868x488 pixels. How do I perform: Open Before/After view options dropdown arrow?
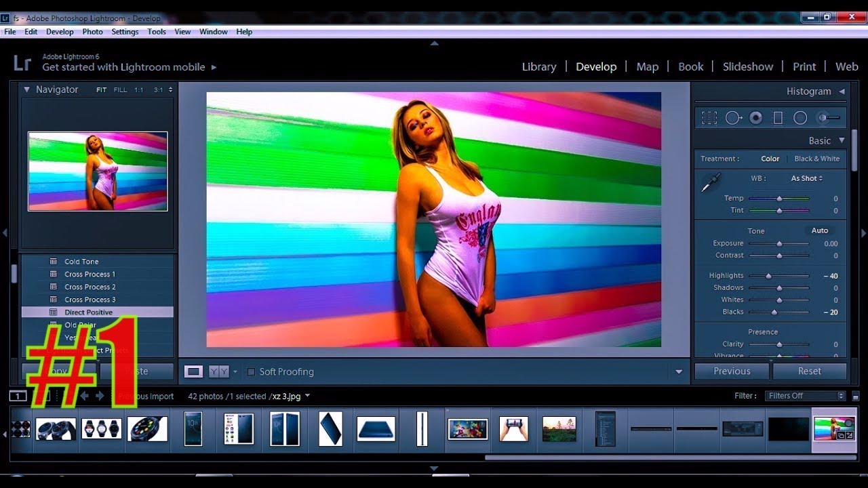[235, 371]
